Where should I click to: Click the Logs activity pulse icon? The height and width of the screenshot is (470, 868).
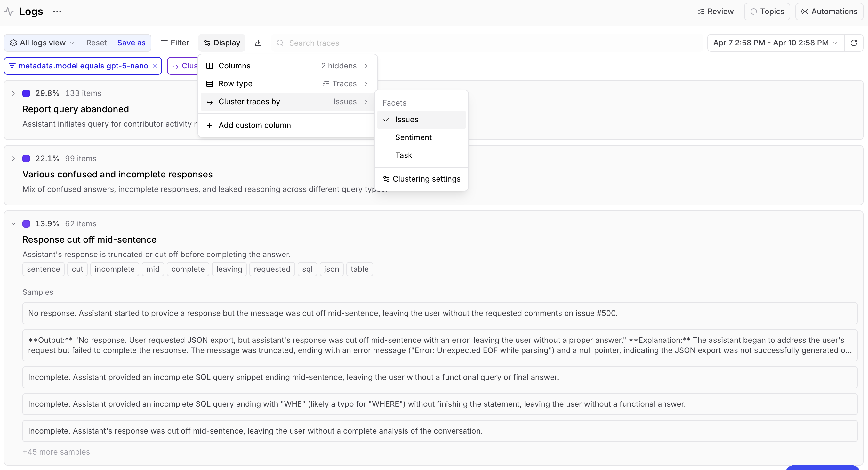pos(9,12)
